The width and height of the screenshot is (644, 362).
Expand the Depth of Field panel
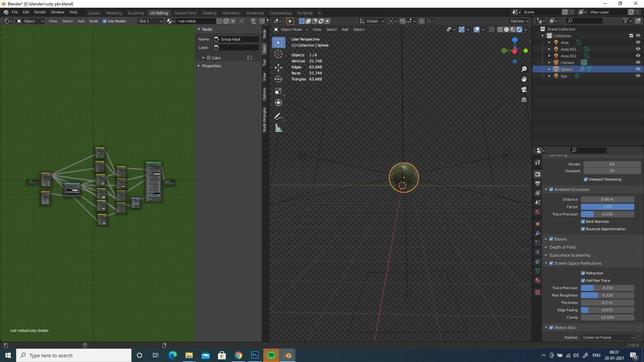(562, 247)
